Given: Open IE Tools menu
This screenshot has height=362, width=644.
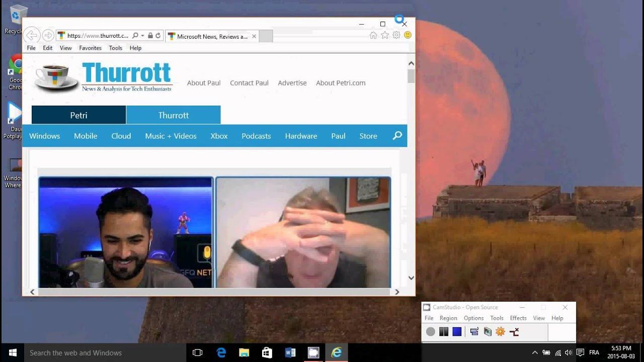Looking at the screenshot, I should coord(116,48).
